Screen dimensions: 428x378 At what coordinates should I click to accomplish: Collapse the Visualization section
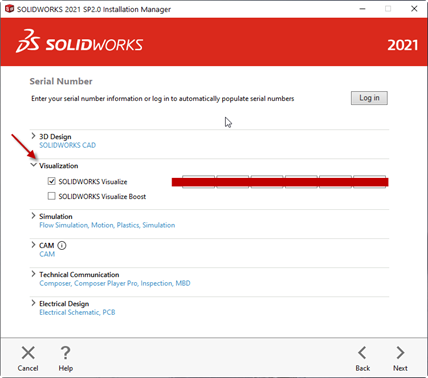point(33,165)
